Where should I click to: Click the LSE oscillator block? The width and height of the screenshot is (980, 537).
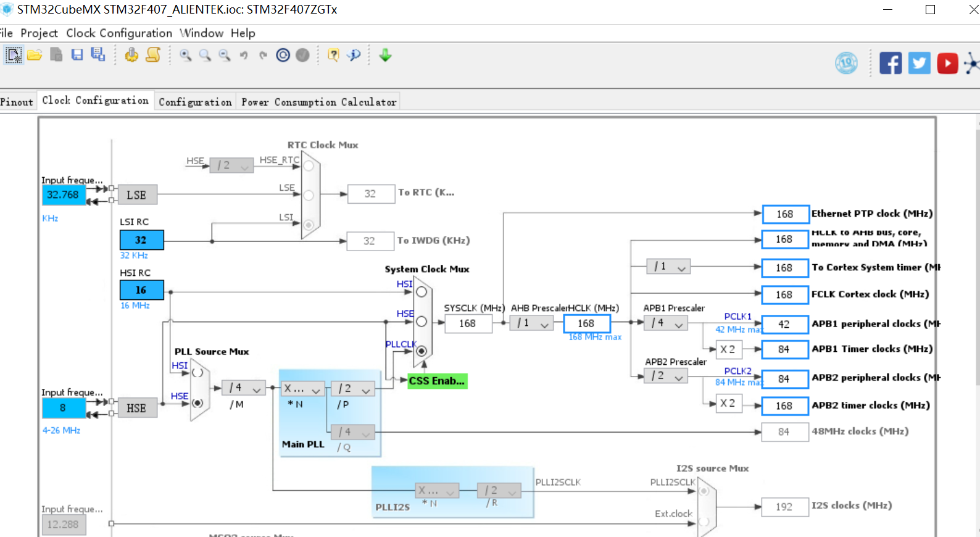tap(138, 195)
